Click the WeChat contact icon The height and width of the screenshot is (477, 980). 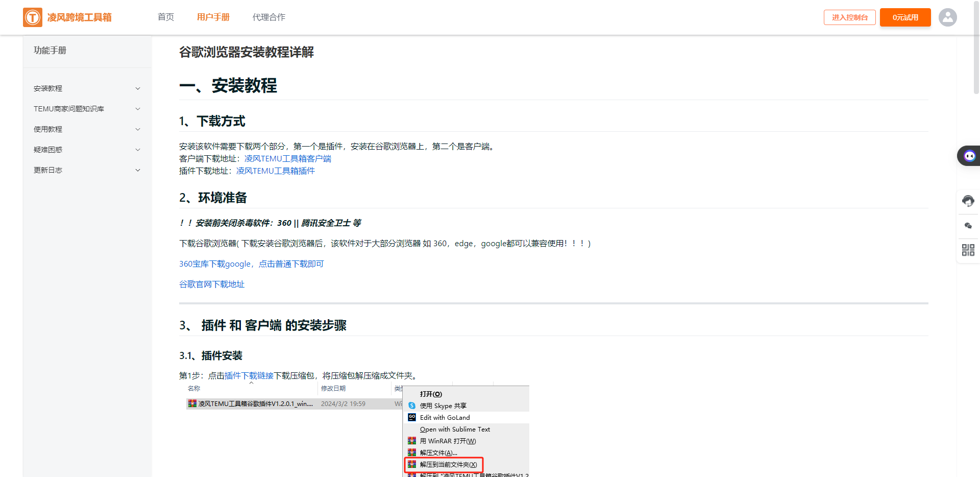(968, 226)
